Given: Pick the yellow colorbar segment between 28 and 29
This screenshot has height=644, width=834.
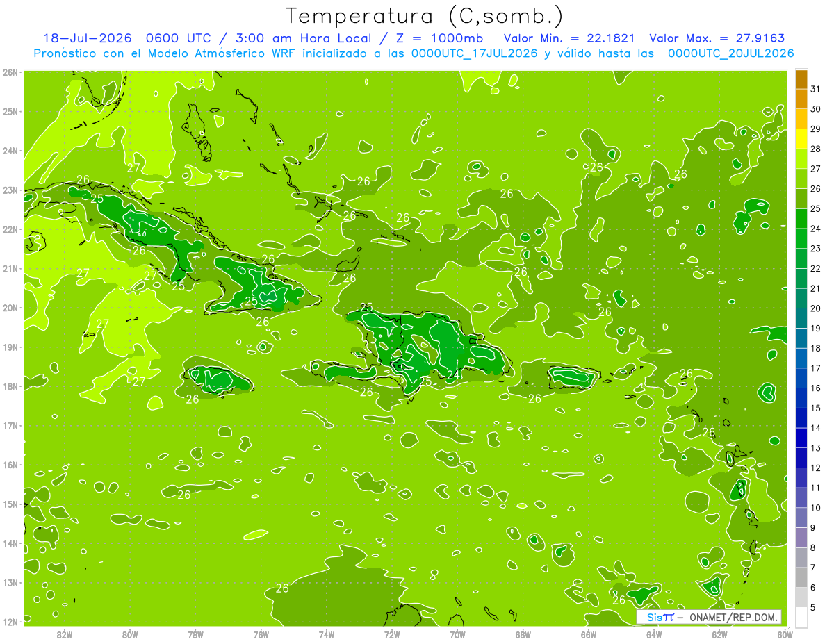Looking at the screenshot, I should pyautogui.click(x=801, y=139).
